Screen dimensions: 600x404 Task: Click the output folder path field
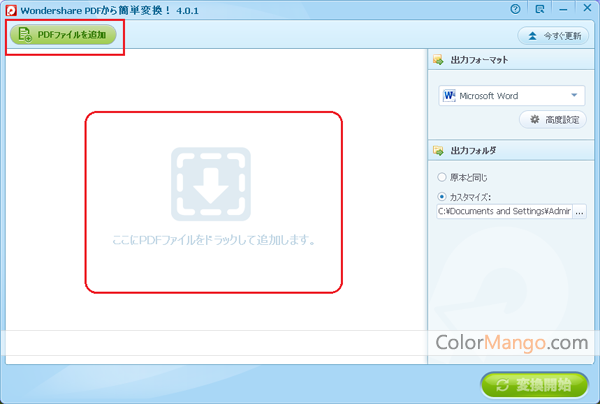pyautogui.click(x=504, y=211)
